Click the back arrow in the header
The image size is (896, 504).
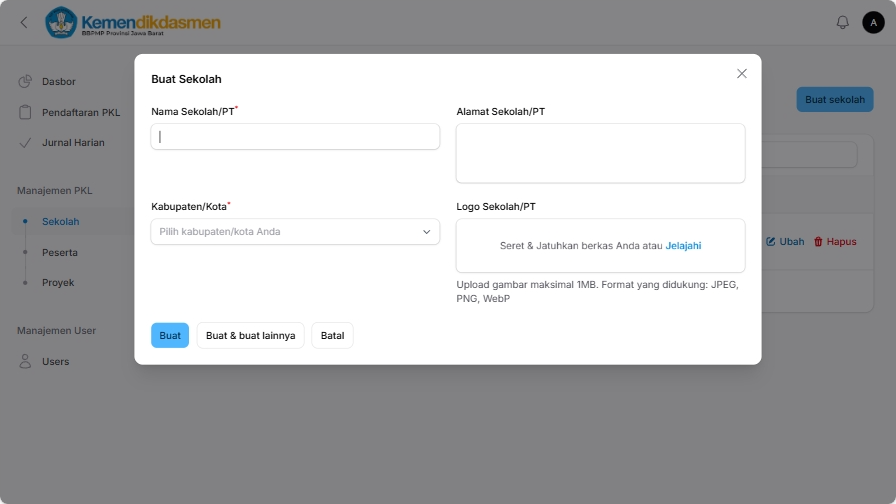pos(24,22)
